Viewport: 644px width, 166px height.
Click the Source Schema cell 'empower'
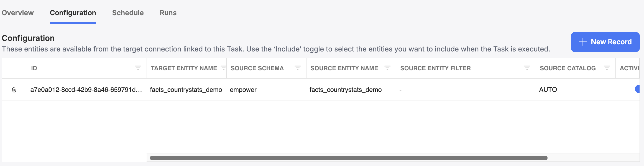click(x=243, y=90)
